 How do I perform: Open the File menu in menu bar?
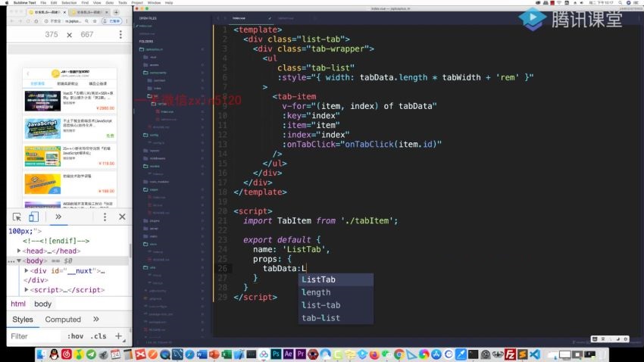(43, 2)
